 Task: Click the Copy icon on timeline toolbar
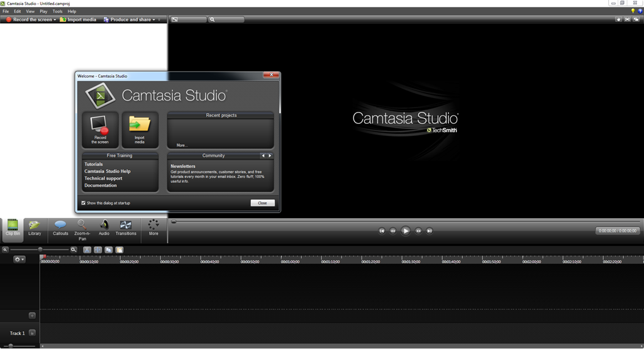point(108,250)
